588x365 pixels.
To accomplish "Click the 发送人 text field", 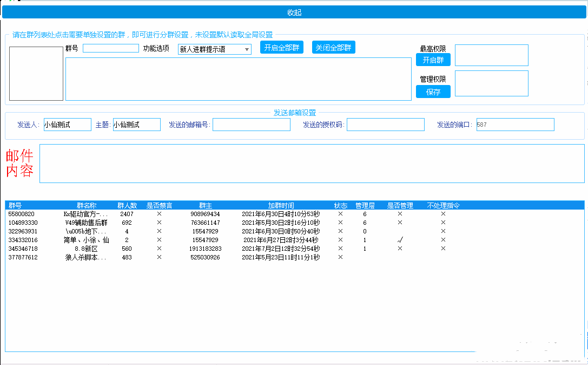I will pyautogui.click(x=67, y=125).
